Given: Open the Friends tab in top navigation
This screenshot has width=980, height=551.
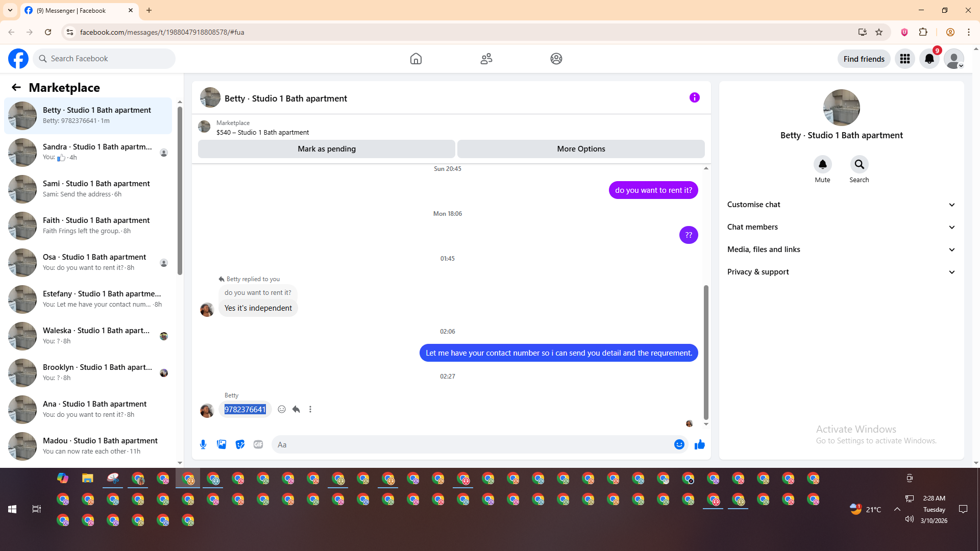Looking at the screenshot, I should [486, 59].
